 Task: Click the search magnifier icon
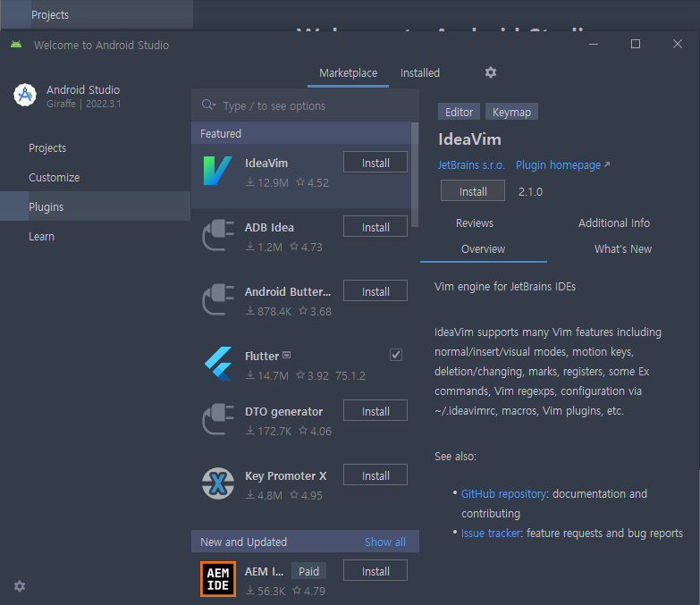208,105
